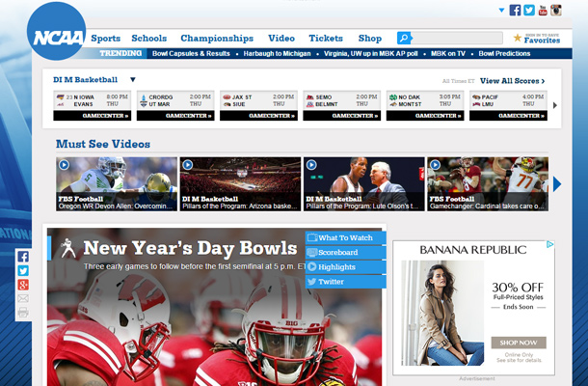Viewport: 588px width, 386px height.
Task: Open the Championships menu
Action: [x=216, y=39]
